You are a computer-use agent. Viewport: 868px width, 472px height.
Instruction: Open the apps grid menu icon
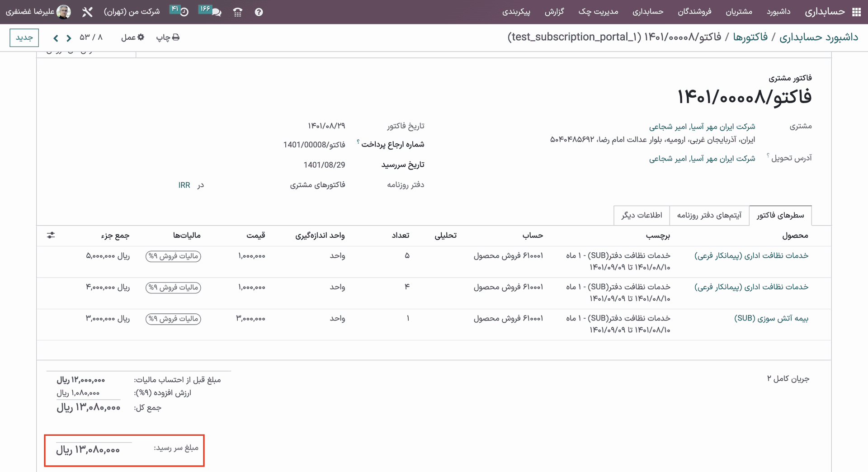point(856,12)
